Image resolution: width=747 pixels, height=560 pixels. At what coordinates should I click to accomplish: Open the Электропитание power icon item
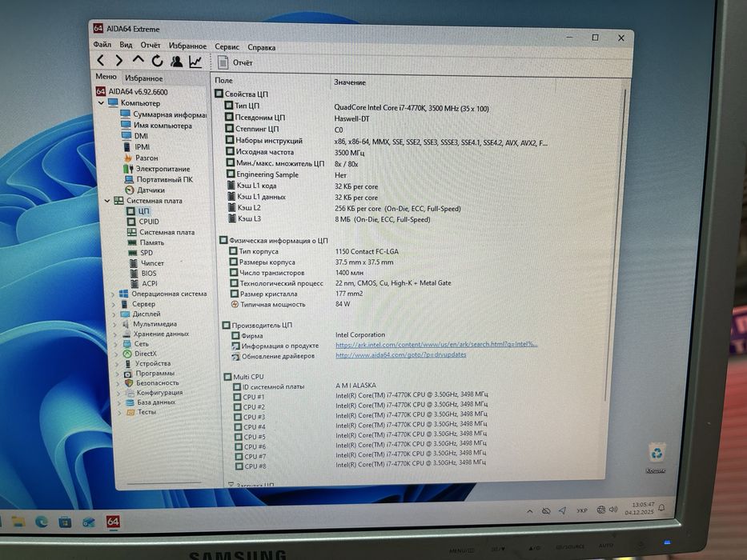[x=129, y=169]
